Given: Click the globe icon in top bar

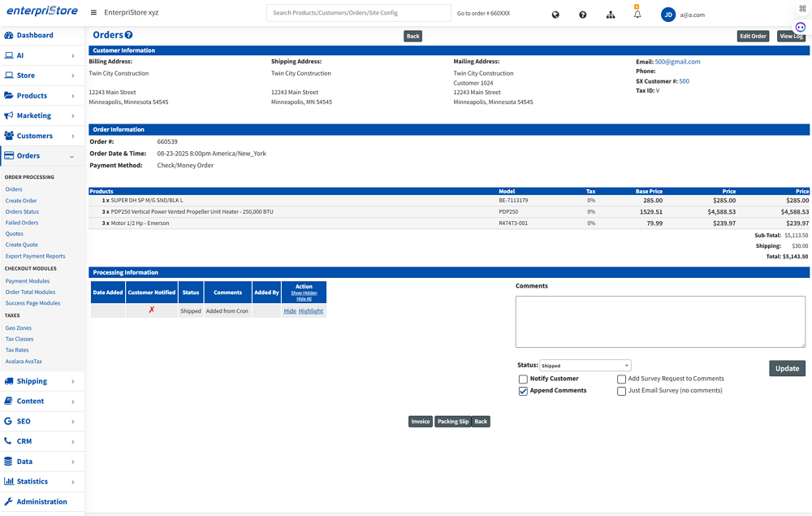Looking at the screenshot, I should [x=555, y=15].
